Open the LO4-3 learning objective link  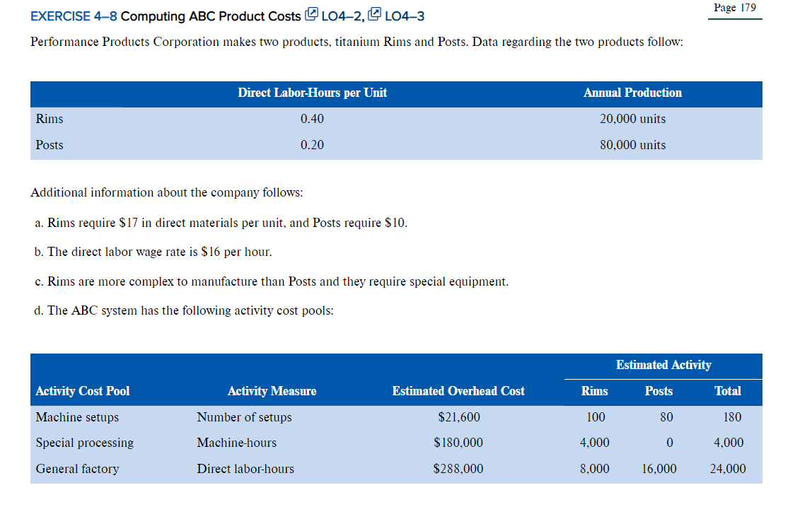click(405, 16)
